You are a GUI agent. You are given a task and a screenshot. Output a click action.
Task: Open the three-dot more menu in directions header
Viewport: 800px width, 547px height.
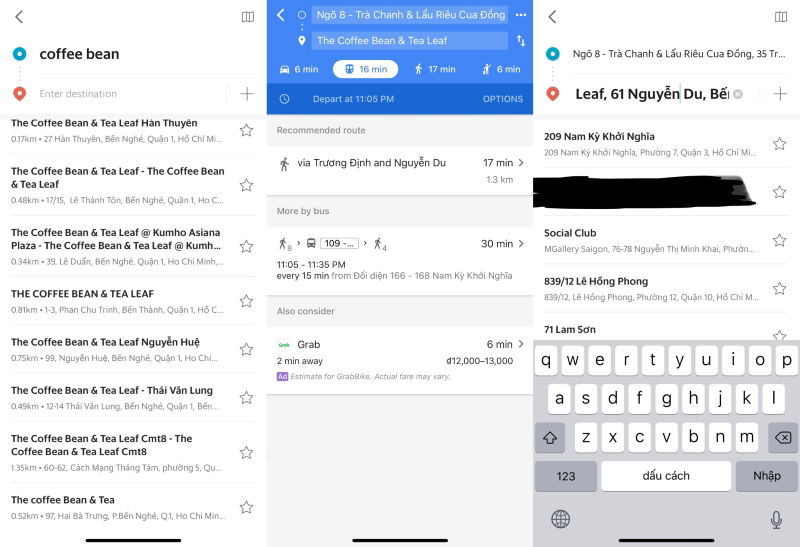tap(520, 15)
